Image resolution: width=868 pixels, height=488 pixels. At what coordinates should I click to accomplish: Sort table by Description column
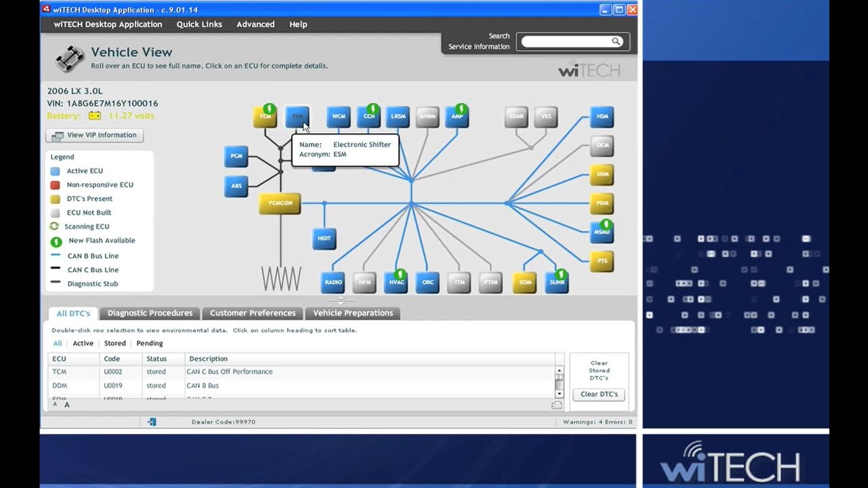[x=370, y=359]
